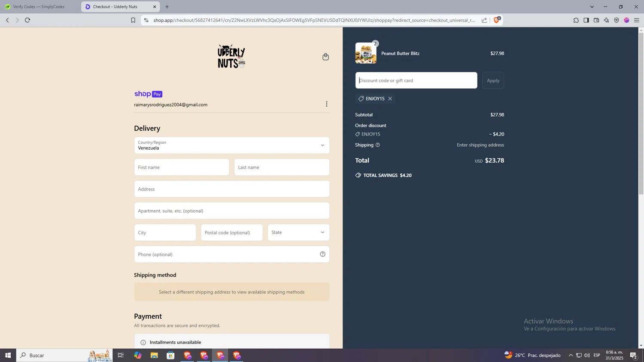The height and width of the screenshot is (362, 644).
Task: Click the First name field
Action: pos(182,167)
